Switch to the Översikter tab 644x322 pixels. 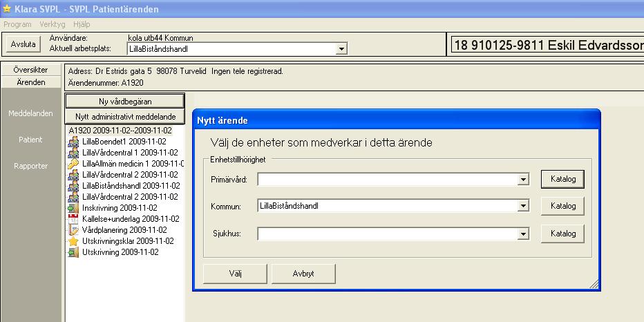[x=31, y=70]
